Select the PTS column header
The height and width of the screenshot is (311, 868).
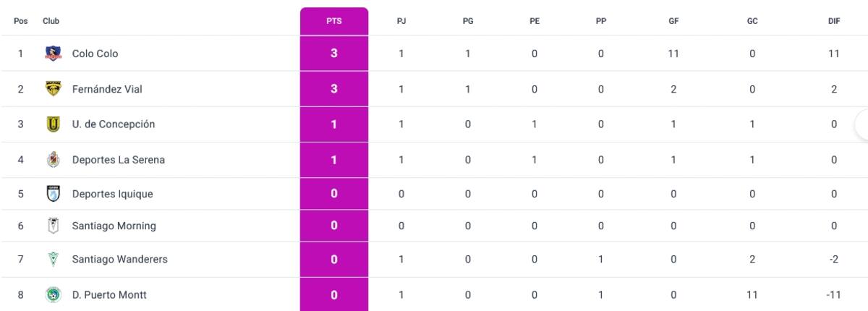(334, 21)
